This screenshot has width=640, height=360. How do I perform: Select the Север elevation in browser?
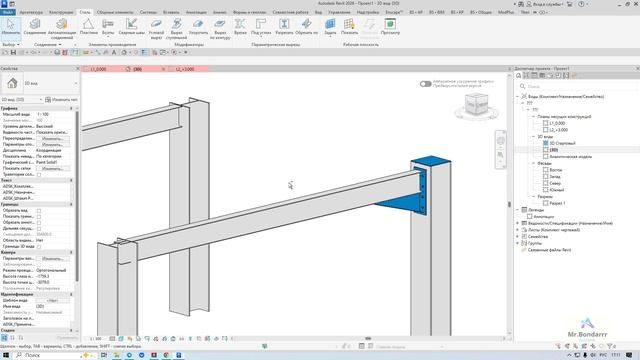pyautogui.click(x=555, y=183)
